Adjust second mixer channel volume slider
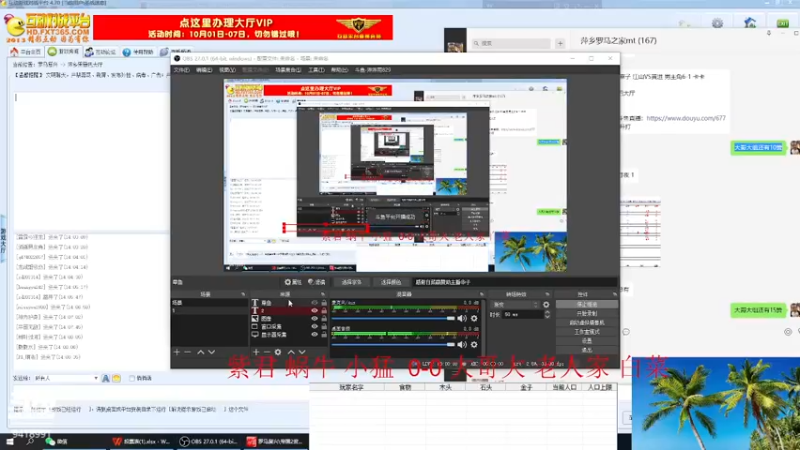This screenshot has width=800, height=450. point(393,344)
